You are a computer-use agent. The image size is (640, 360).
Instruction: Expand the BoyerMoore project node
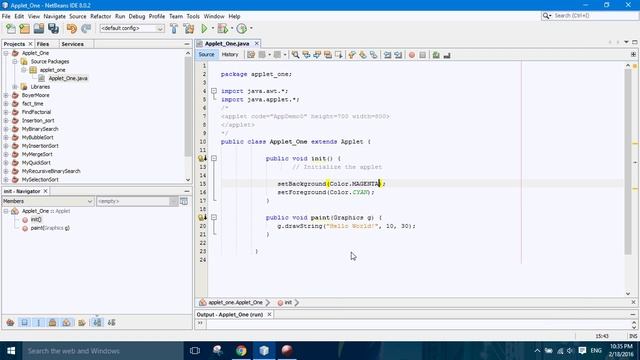(6, 95)
